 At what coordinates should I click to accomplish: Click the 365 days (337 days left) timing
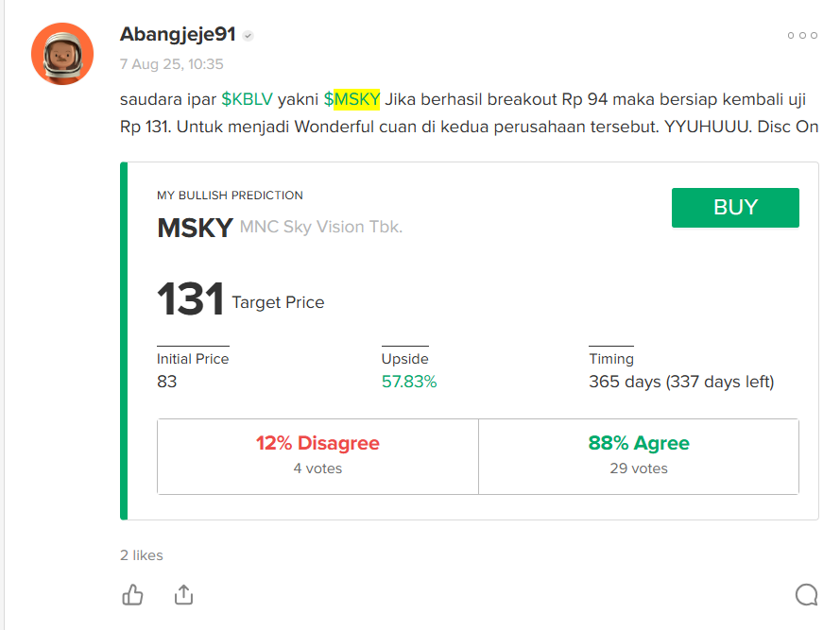(681, 382)
